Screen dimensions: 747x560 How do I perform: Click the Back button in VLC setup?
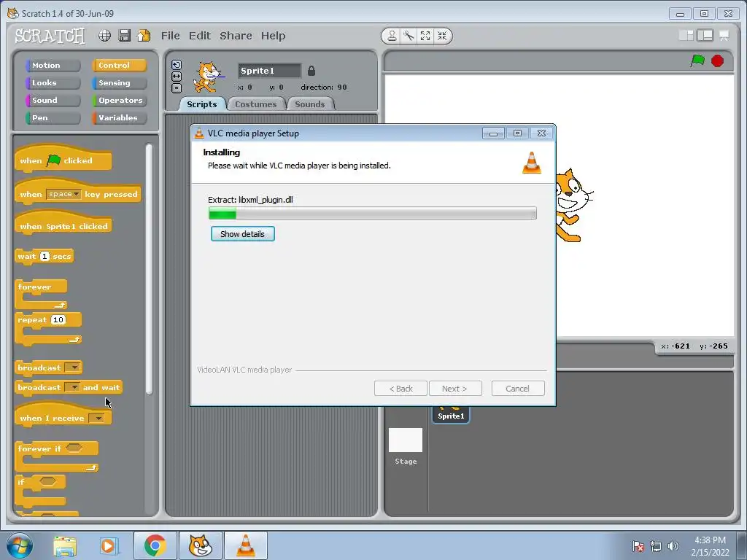(x=400, y=389)
